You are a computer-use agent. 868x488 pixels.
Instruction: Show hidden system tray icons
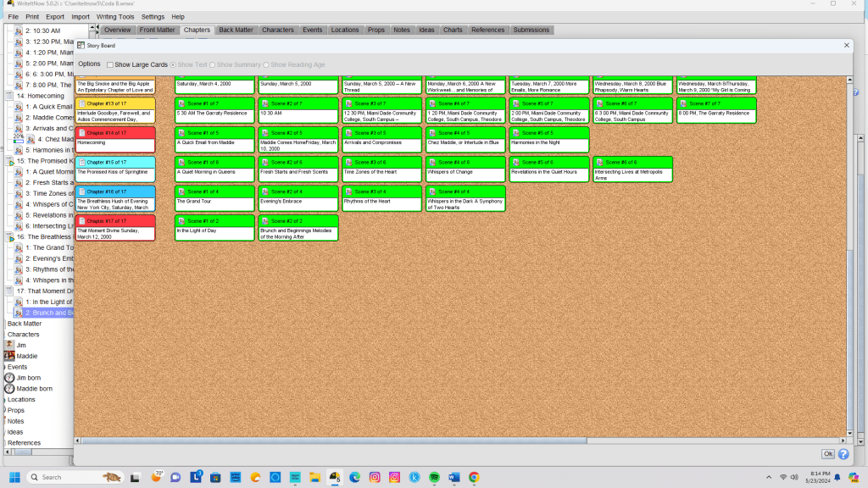tap(767, 478)
